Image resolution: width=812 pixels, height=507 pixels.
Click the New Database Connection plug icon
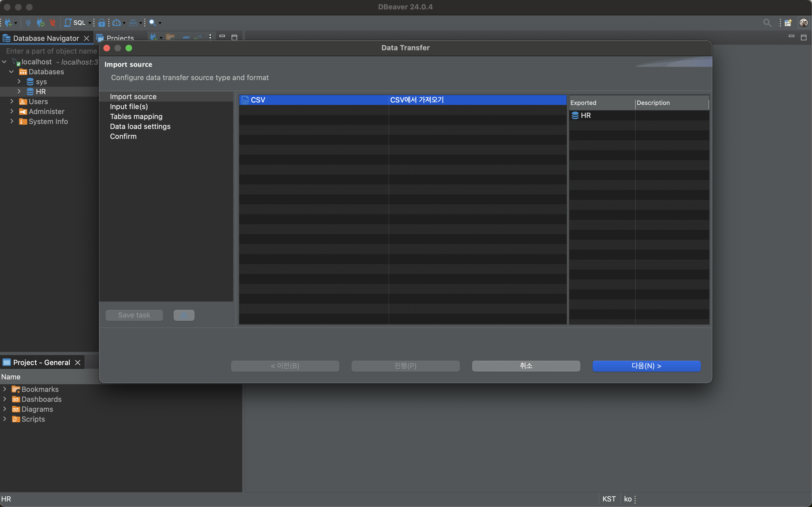click(x=8, y=23)
